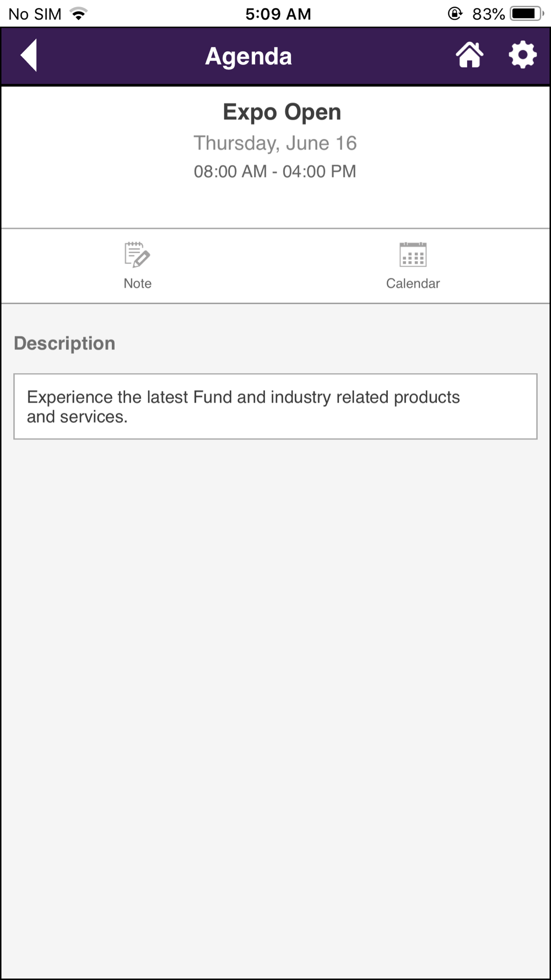Open settings via the gear icon
Viewport: 551px width, 980px height.
tap(522, 55)
